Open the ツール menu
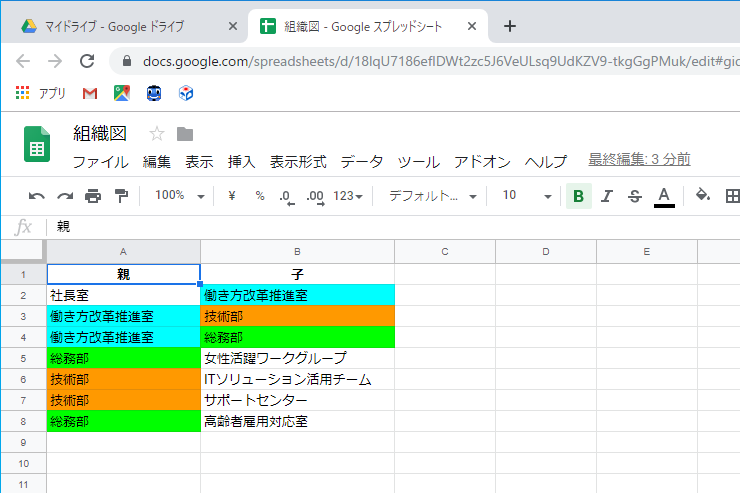 coord(419,162)
